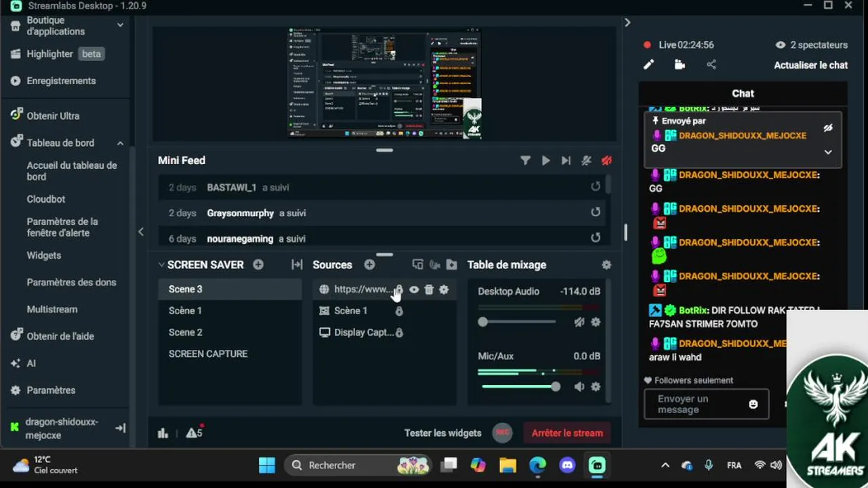Toggle lock on Scène 1 source
The height and width of the screenshot is (488, 868).
click(399, 311)
